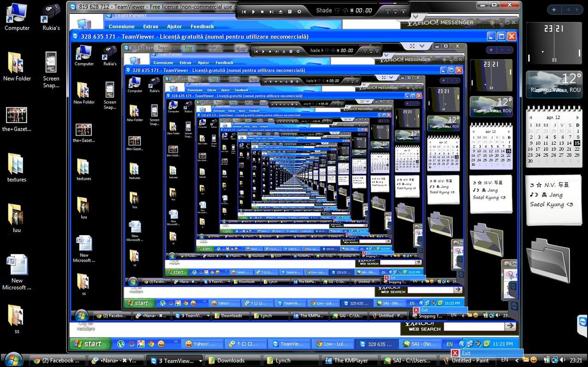Click the Windows Start orb
This screenshot has width=588, height=367.
coord(13,359)
